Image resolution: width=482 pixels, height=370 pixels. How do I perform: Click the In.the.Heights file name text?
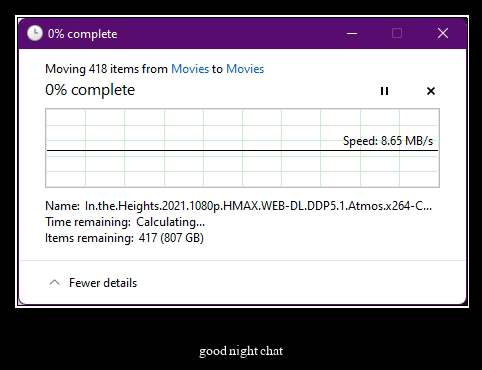click(x=258, y=206)
